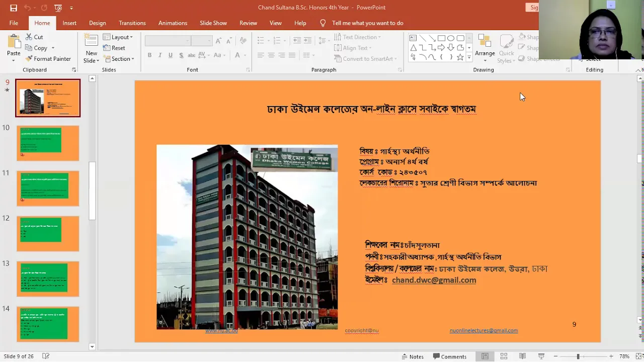This screenshot has width=644, height=362.
Task: Select the Oval shape in gallery
Action: 451,38
